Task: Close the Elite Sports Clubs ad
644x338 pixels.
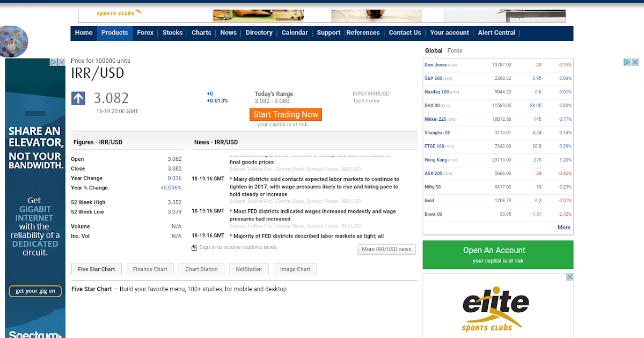Action: 569,277
